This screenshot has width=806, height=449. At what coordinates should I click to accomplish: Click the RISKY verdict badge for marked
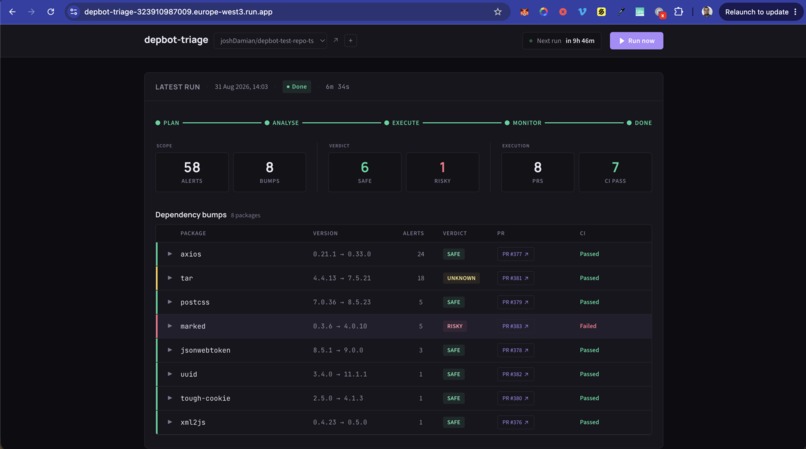[454, 326]
